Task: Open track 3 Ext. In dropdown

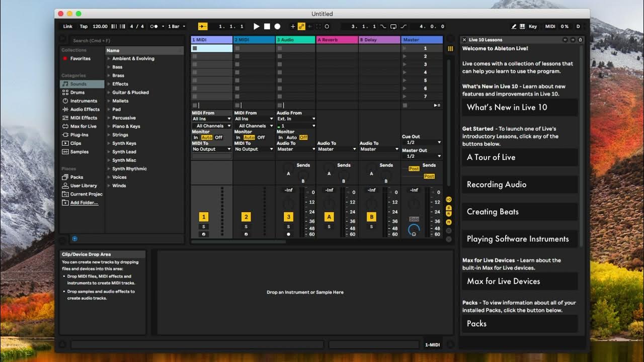Action: point(296,119)
